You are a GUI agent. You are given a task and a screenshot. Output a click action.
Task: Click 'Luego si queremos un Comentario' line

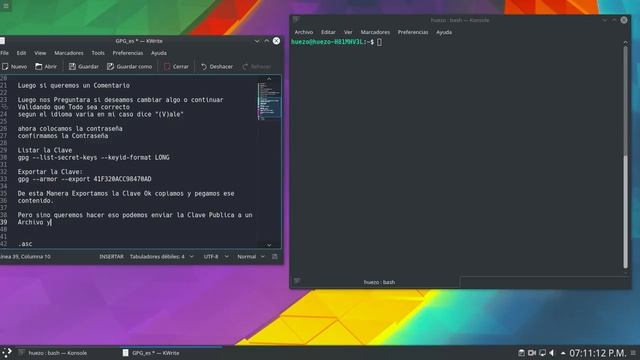tap(73, 85)
